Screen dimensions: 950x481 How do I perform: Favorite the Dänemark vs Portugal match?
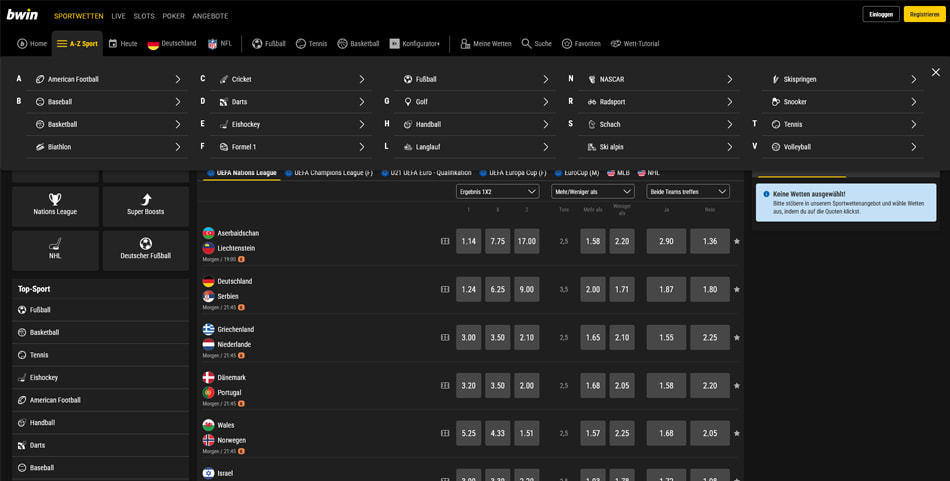coord(737,385)
